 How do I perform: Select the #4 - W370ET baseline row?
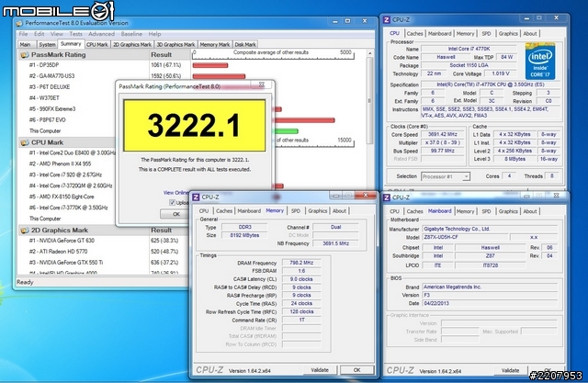tap(44, 97)
